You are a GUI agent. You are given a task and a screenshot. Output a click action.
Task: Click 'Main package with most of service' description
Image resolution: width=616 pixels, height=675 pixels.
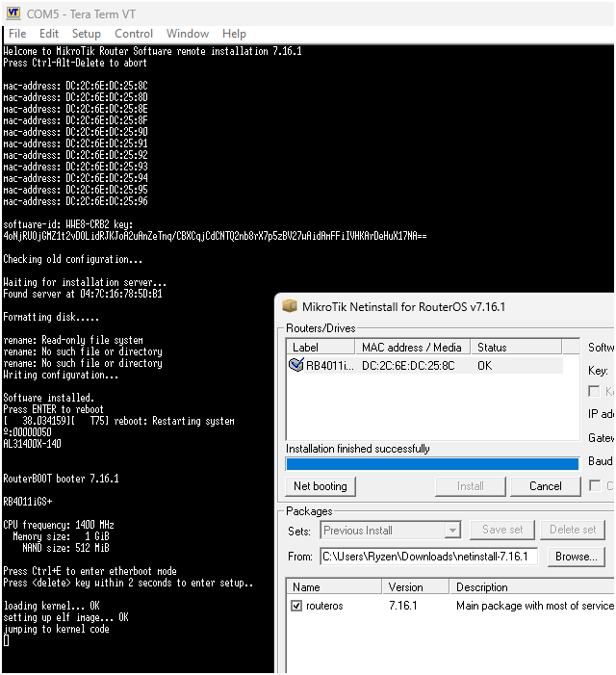tap(535, 606)
